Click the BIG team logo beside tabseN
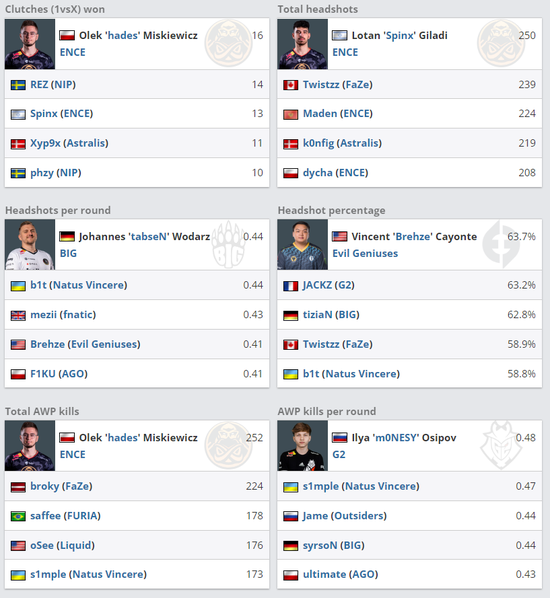Screen dimensions: 550x598 point(228,244)
